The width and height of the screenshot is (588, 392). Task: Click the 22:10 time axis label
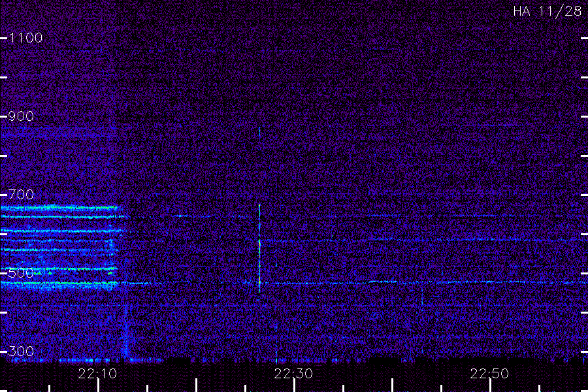click(97, 374)
